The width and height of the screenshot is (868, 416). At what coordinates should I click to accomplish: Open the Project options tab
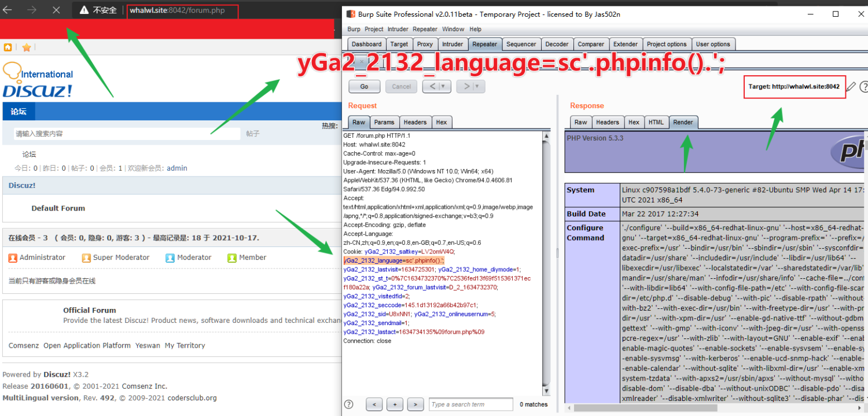pyautogui.click(x=667, y=44)
